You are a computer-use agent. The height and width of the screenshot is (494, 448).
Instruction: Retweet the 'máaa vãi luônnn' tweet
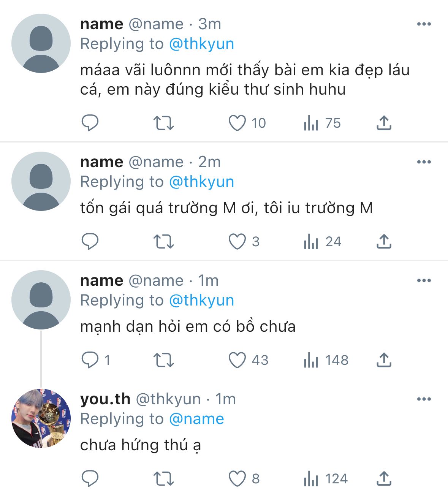click(163, 123)
